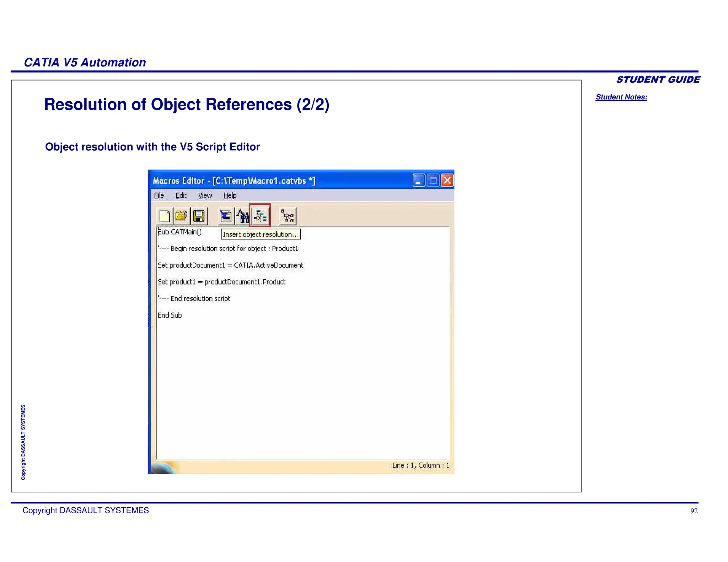Click the Find binoculars icon
728x562 pixels.
pyautogui.click(x=243, y=216)
